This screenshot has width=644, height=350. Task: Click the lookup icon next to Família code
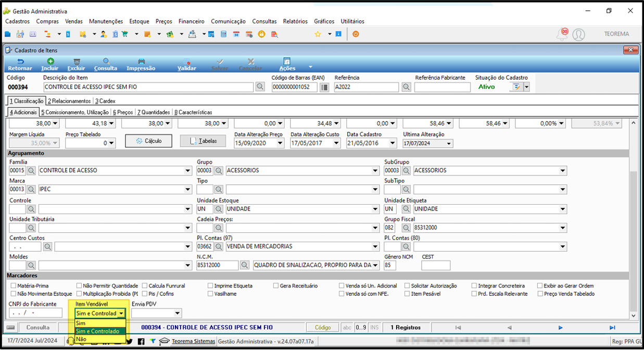pyautogui.click(x=31, y=170)
